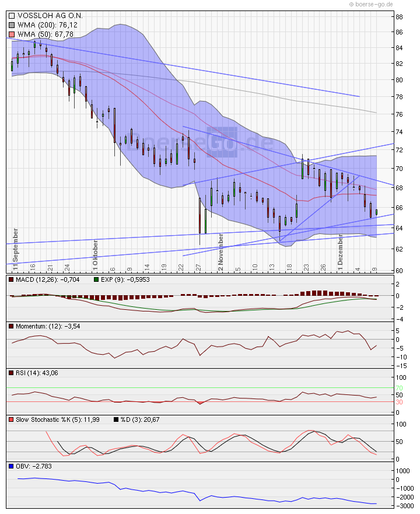This screenshot has height=514, width=420.
Task: Click the '16' date tick in September
Action: pyautogui.click(x=33, y=267)
